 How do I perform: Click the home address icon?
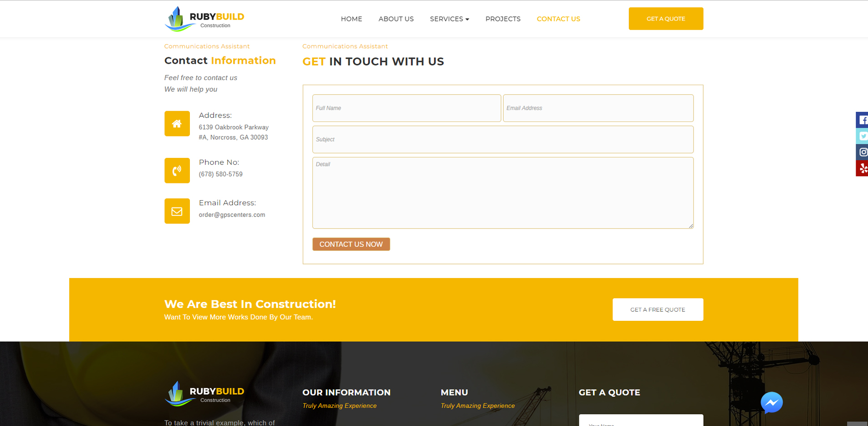point(177,124)
